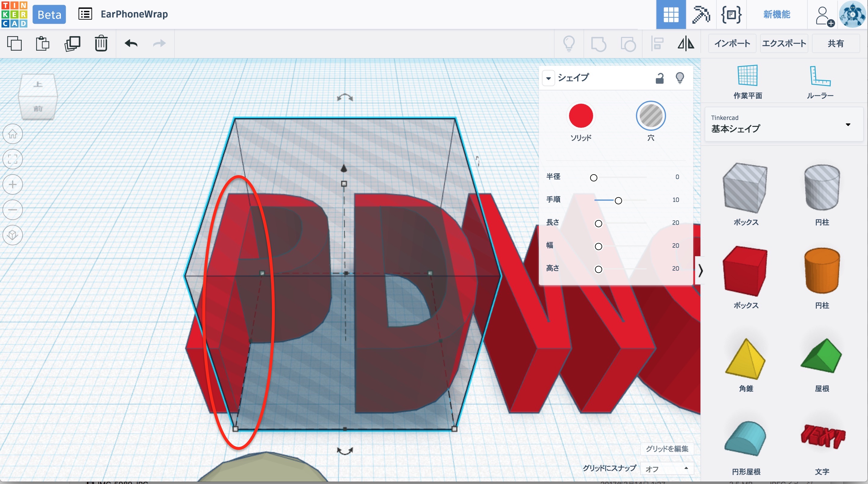Click the 手順 slider handle

click(x=618, y=201)
